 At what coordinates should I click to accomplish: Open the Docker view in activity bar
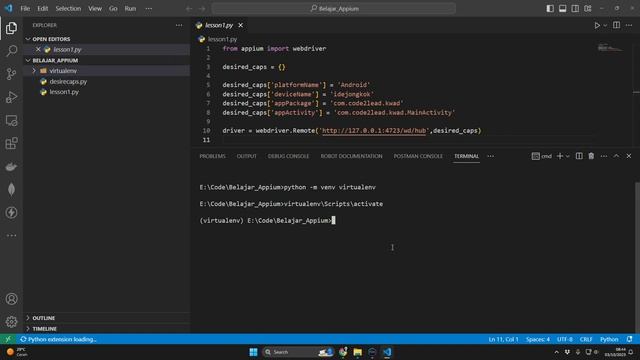tap(11, 167)
